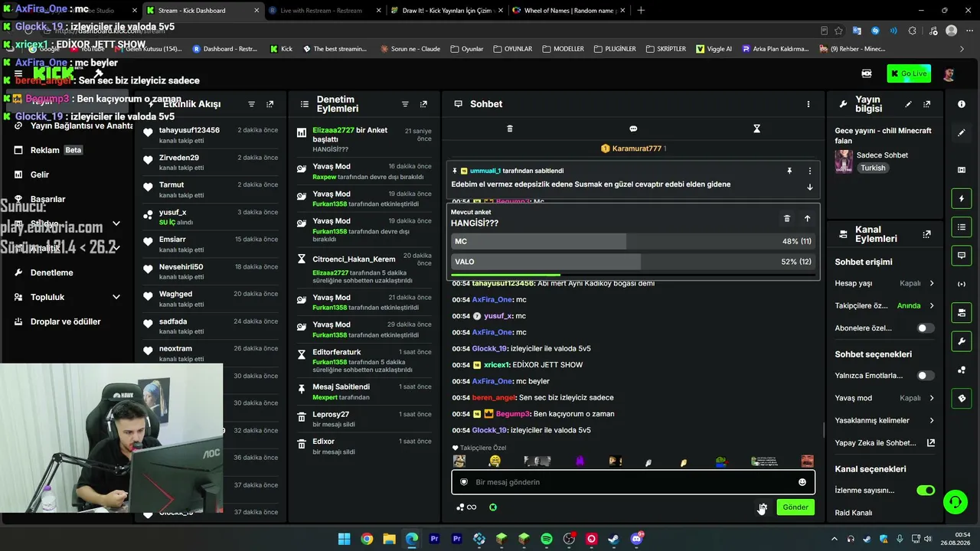Open the Windows Start menu
The height and width of the screenshot is (551, 980).
(x=344, y=539)
